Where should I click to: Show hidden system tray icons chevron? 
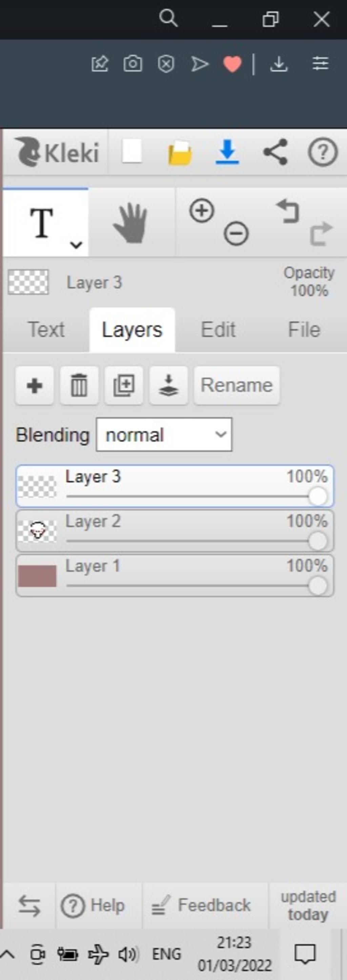pyautogui.click(x=7, y=954)
